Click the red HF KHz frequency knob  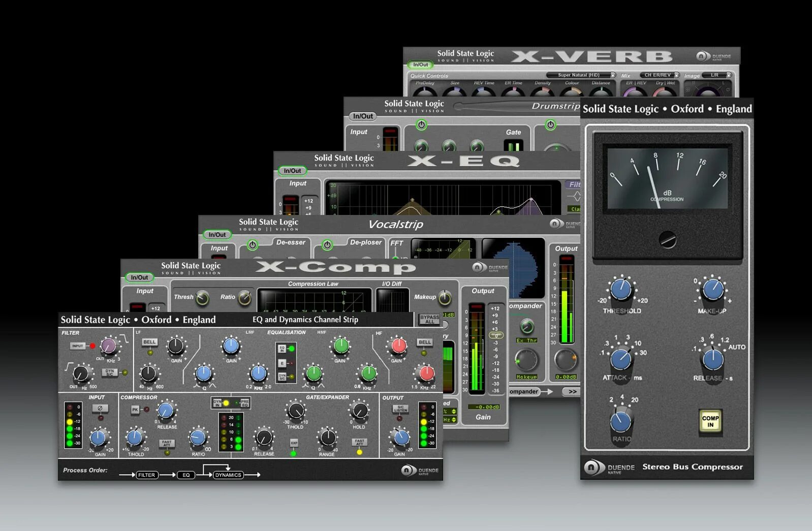[x=426, y=374]
